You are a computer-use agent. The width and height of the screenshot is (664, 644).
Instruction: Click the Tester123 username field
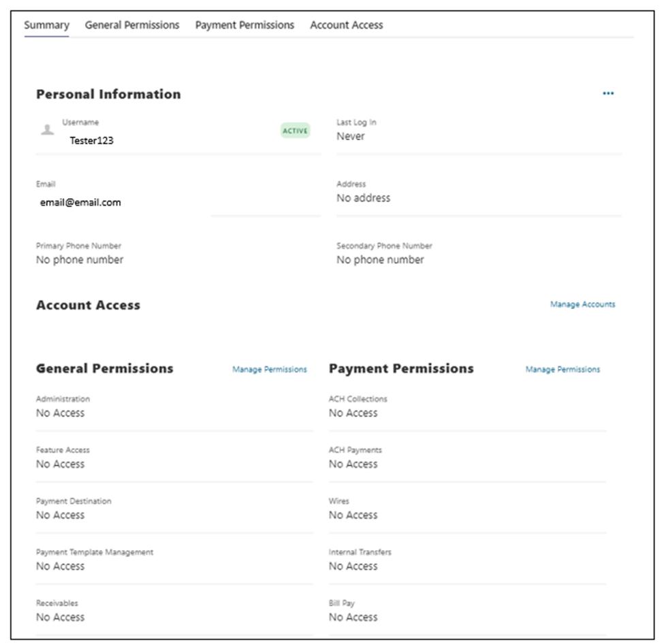[x=91, y=141]
